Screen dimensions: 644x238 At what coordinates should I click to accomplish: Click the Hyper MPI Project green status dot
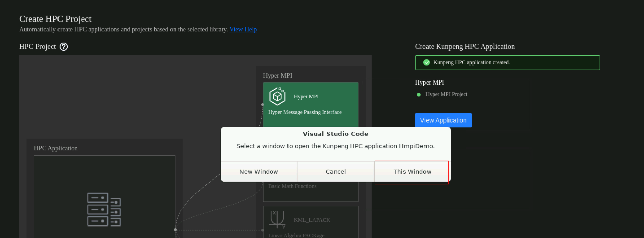(x=419, y=95)
